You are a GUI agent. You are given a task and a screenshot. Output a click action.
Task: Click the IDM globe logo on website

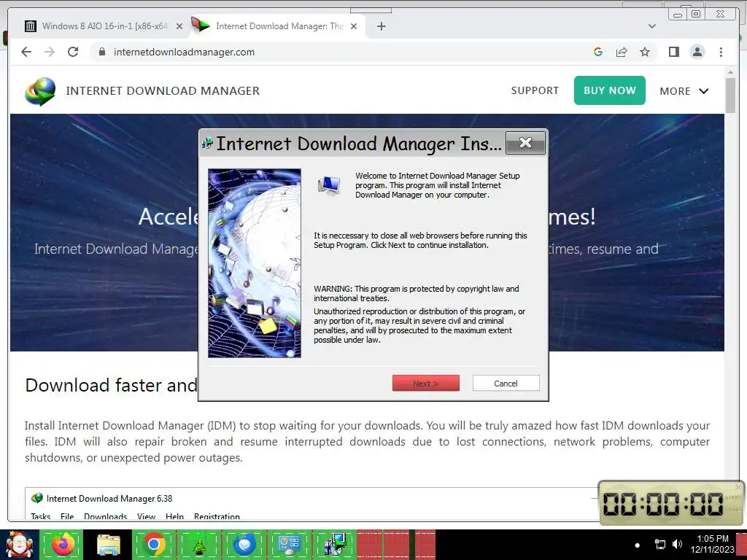coord(40,91)
